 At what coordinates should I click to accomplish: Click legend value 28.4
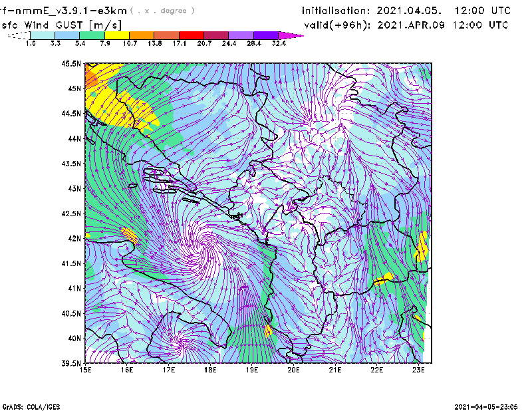click(254, 43)
